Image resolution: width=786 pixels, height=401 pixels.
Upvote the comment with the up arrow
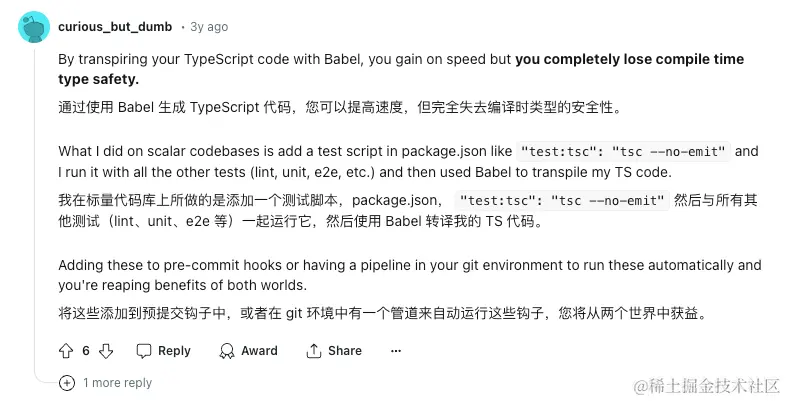67,351
